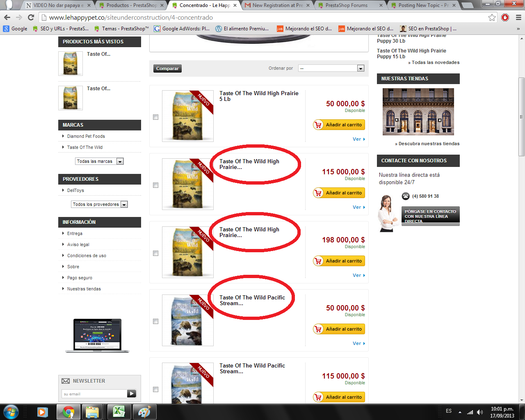Screen dimensions: 525x420
Task: Click the newsletter email input field
Action: pos(95,394)
